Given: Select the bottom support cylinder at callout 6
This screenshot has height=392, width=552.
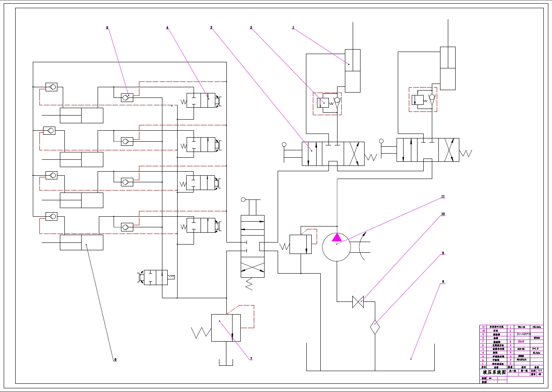Looking at the screenshot, I should pos(82,242).
